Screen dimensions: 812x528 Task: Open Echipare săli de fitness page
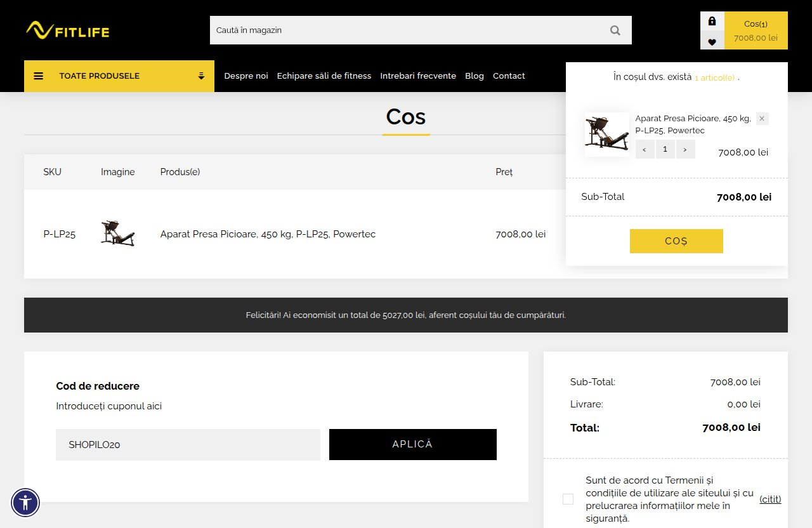[324, 76]
